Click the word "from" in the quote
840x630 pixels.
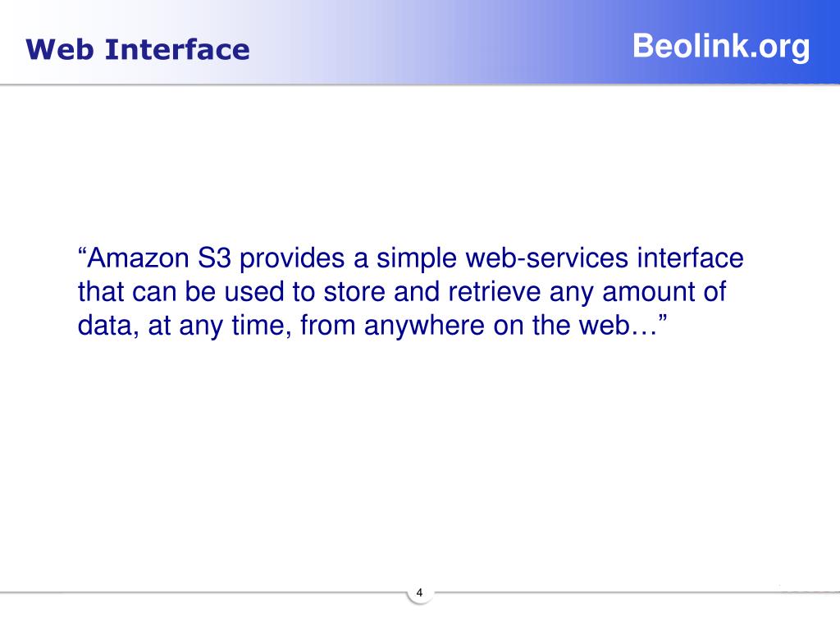pos(328,326)
